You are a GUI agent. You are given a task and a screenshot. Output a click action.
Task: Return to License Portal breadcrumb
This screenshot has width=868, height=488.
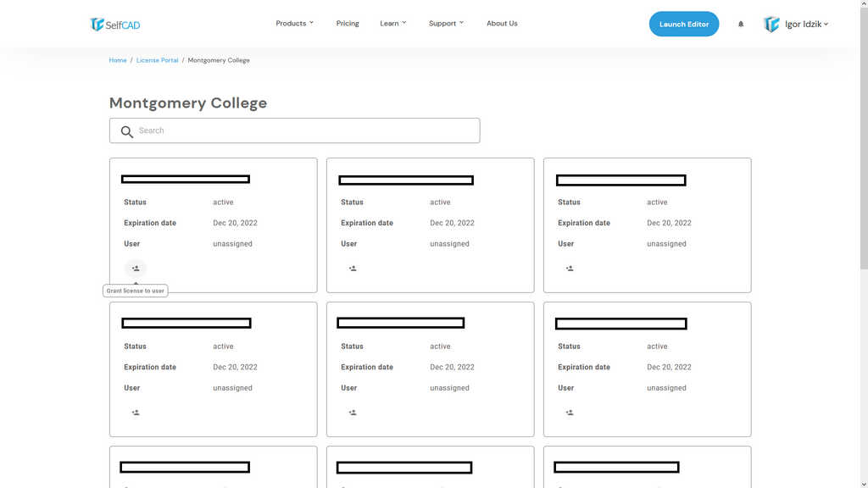(157, 60)
